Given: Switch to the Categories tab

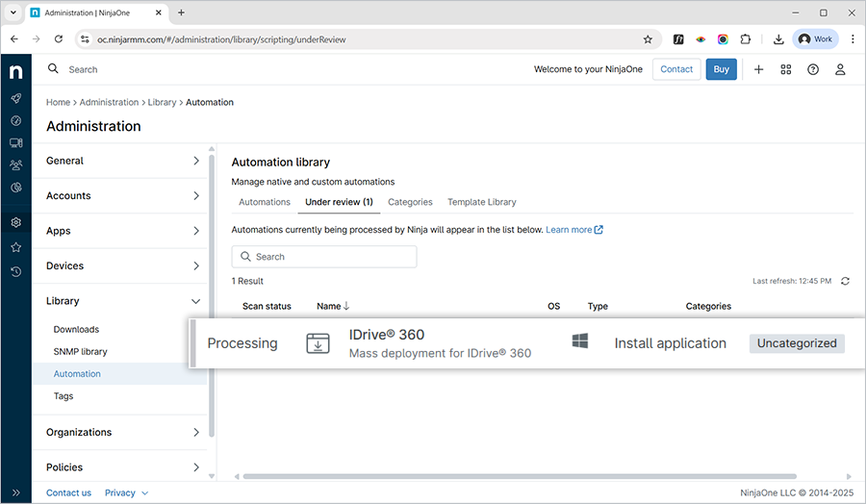Looking at the screenshot, I should (x=410, y=202).
